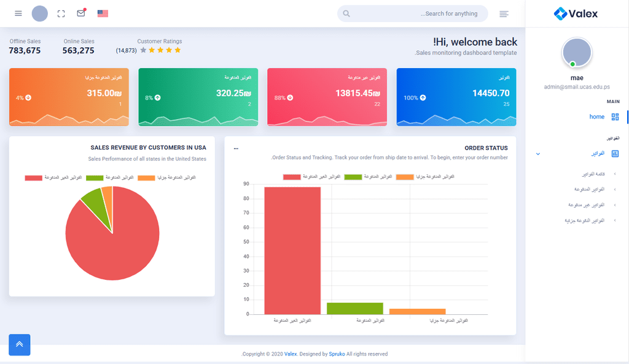The image size is (629, 364).
Task: Toggle orange legend in pie chart
Action: click(147, 178)
